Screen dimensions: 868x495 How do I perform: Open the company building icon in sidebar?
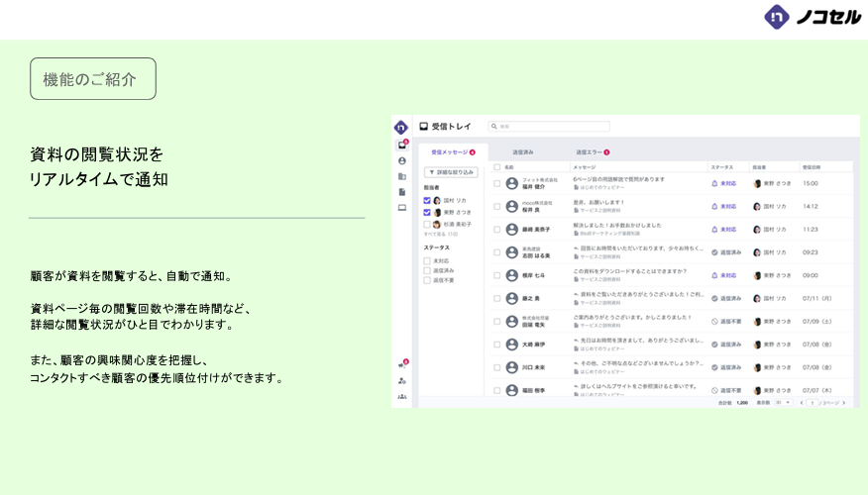[401, 176]
